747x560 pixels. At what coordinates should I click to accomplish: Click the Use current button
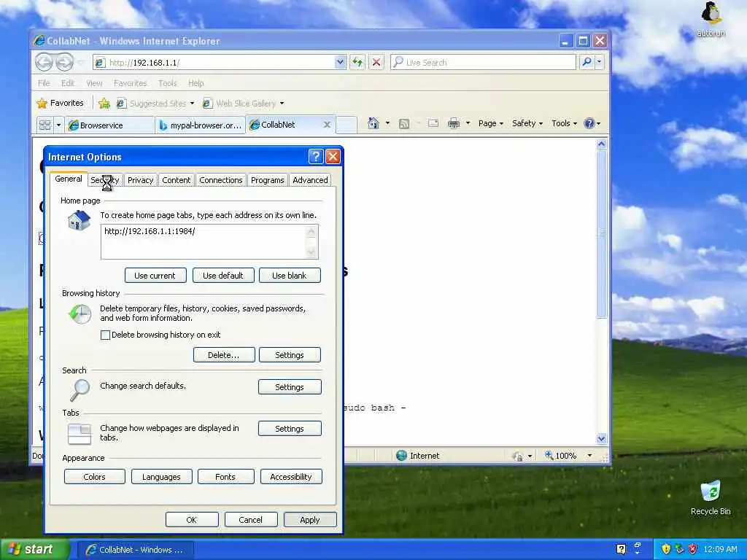tap(155, 275)
